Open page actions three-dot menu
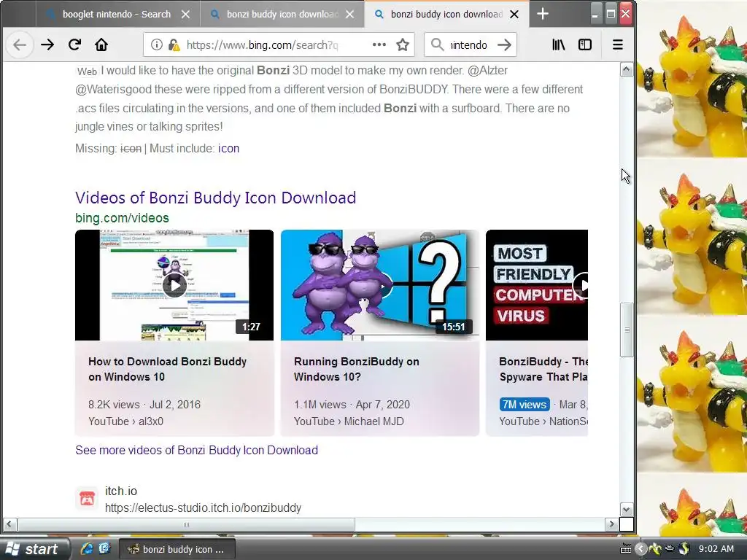Viewport: 747px width, 560px height. coord(379,44)
